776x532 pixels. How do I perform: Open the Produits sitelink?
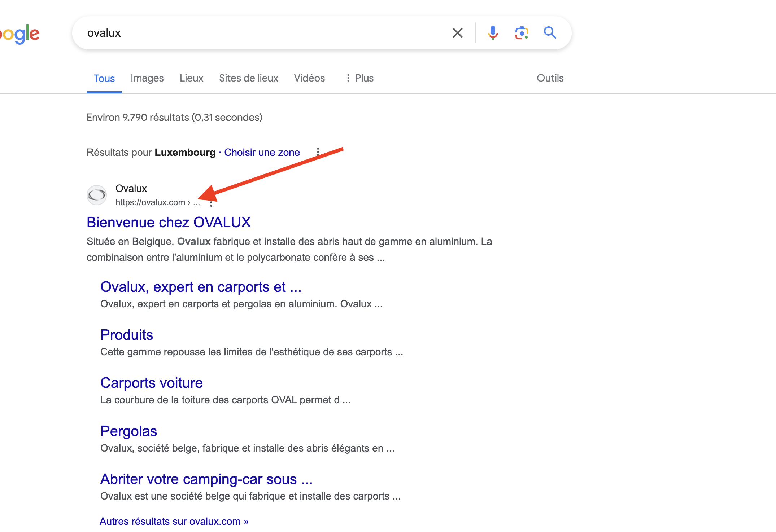coord(127,335)
